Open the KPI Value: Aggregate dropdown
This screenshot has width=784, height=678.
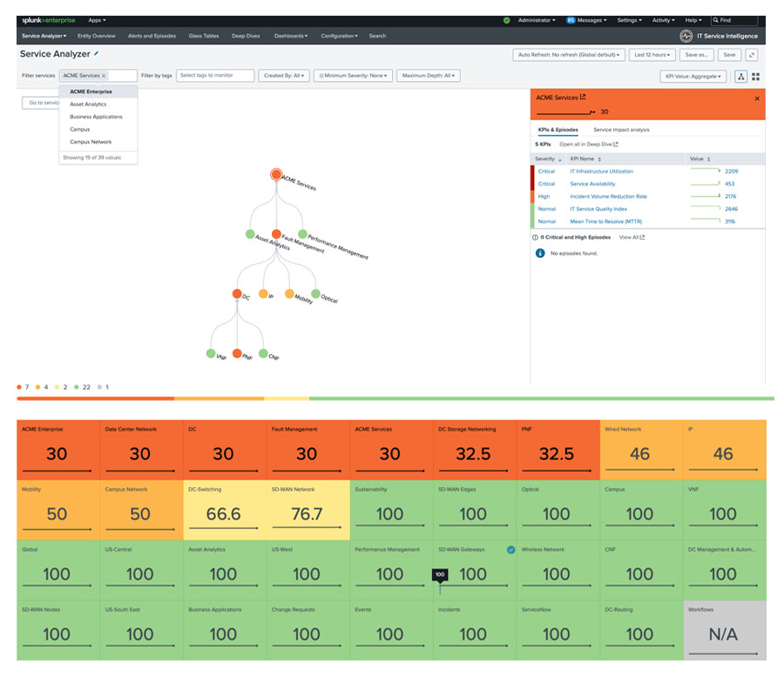pyautogui.click(x=693, y=77)
